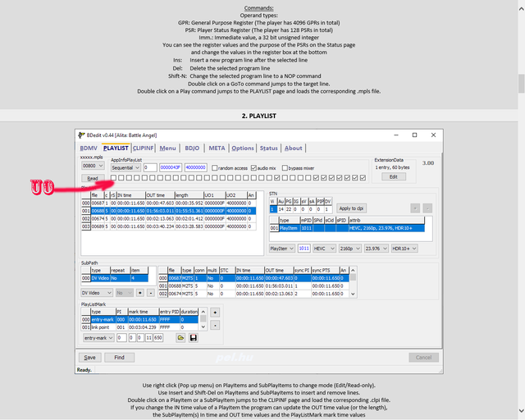Image resolution: width=525 pixels, height=420 pixels.
Task: Open the META tab
Action: pos(217,148)
